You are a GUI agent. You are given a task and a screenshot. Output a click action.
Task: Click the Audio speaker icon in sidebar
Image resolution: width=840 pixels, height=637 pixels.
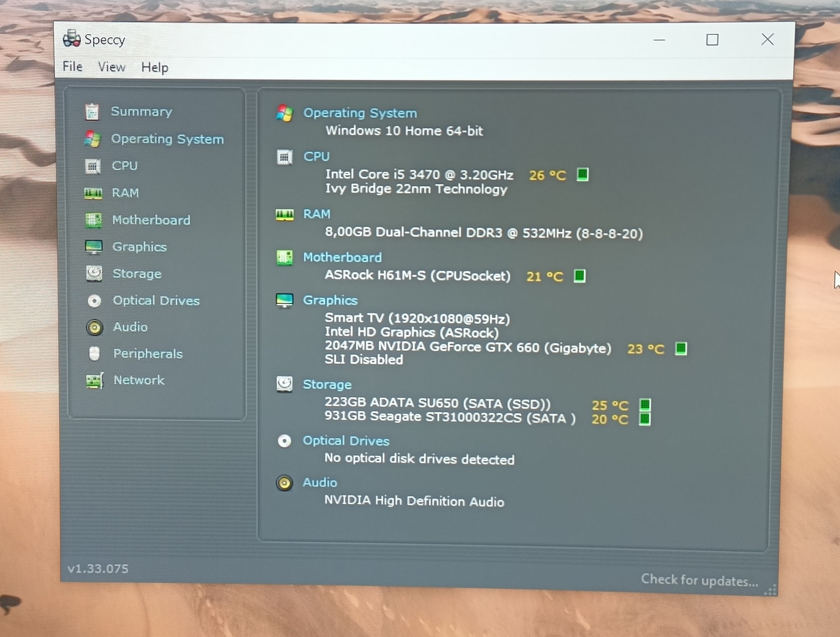point(94,327)
